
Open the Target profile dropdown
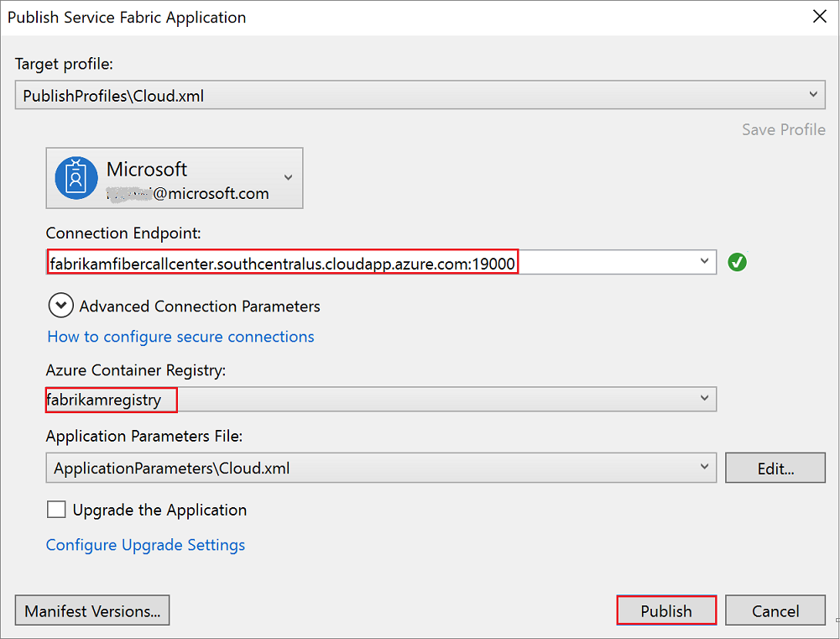(811, 95)
